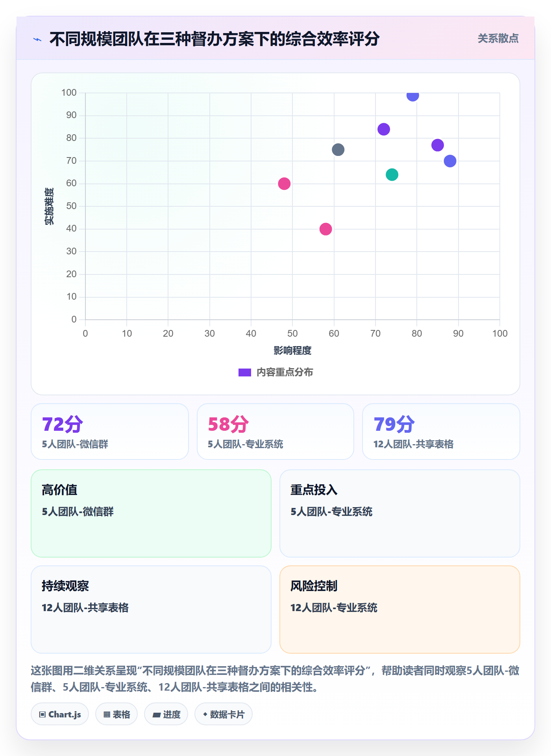Click the 影响程度 x-axis title
551x756 pixels.
(x=292, y=350)
